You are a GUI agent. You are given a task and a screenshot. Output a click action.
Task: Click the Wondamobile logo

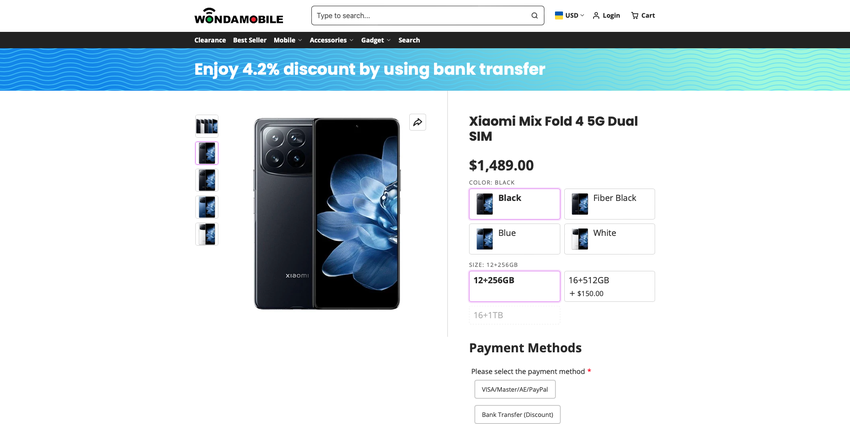(238, 16)
